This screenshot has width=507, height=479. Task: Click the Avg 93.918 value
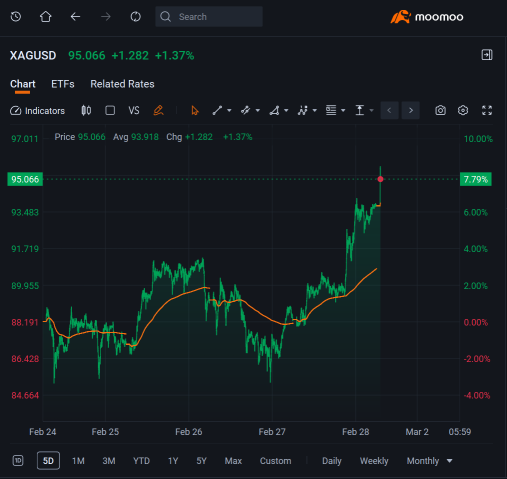[136, 137]
